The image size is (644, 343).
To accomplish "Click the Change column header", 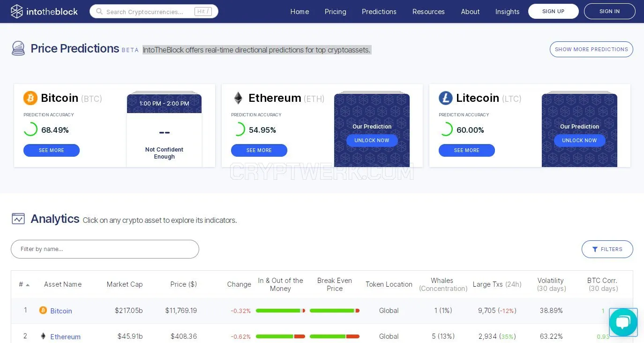I will pos(239,284).
